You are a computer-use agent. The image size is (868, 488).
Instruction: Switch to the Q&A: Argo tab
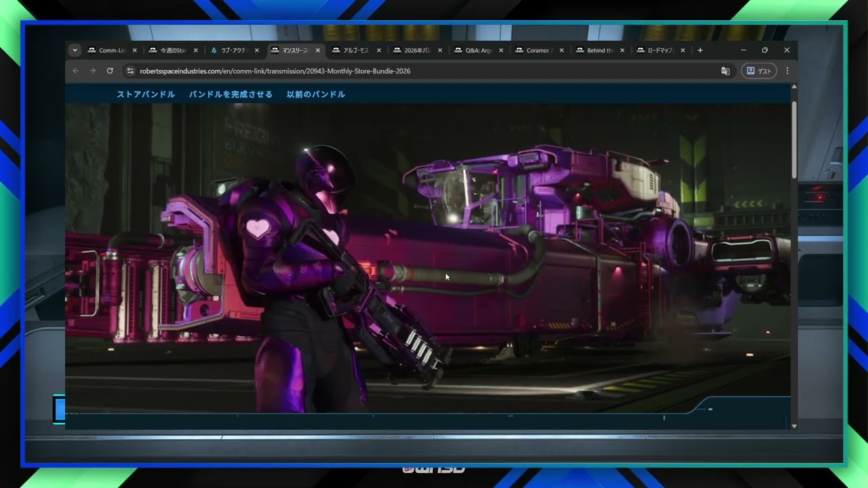pyautogui.click(x=478, y=50)
